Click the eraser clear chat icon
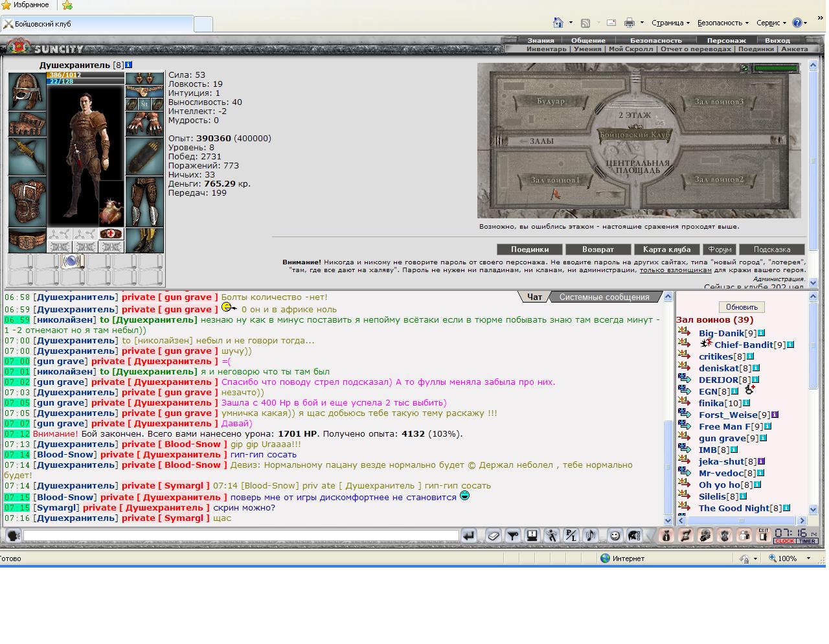 [x=494, y=535]
